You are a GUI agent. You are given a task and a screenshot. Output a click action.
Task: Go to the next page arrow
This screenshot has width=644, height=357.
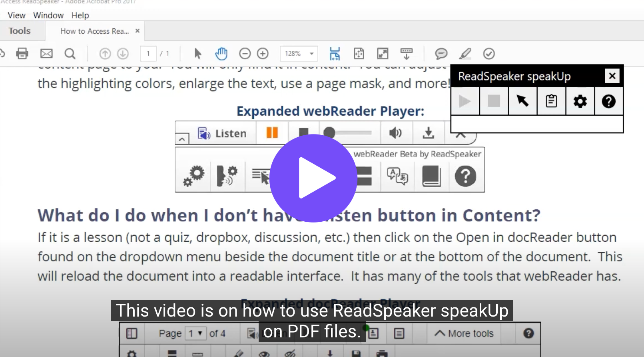pyautogui.click(x=123, y=53)
